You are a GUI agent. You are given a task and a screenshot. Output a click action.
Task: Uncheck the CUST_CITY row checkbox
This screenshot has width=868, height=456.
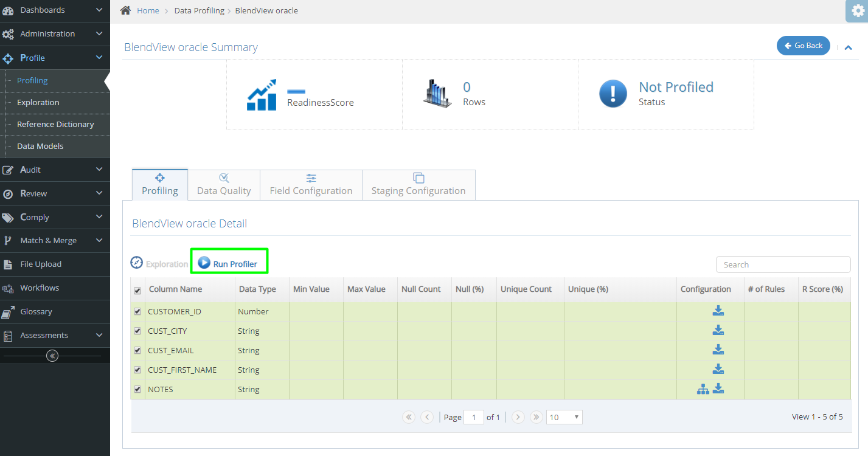137,331
